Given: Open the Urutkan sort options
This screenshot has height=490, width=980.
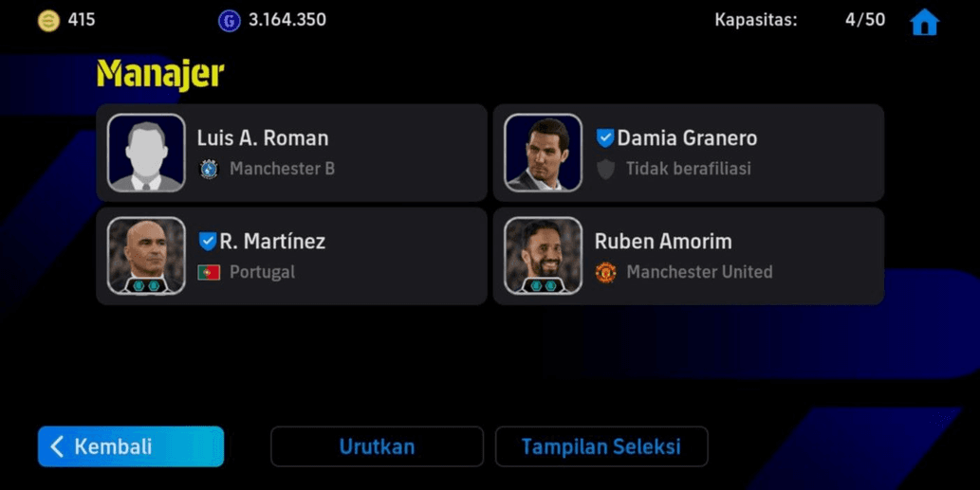Looking at the screenshot, I should point(377,446).
